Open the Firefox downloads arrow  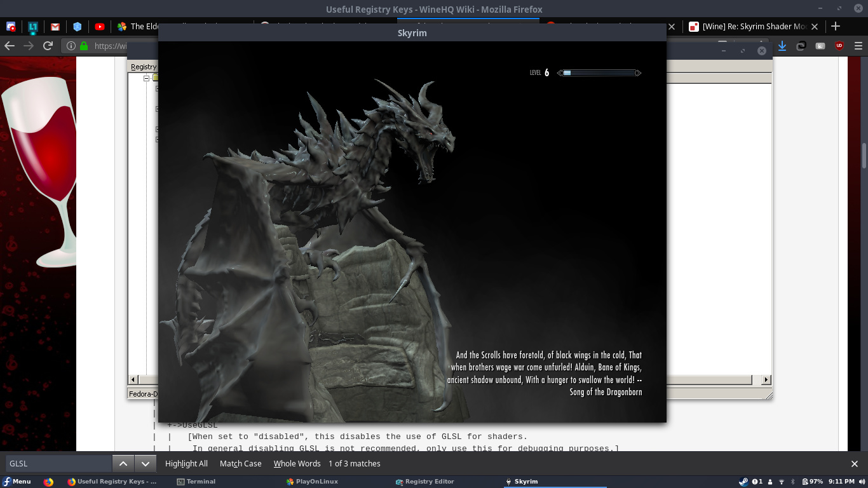point(782,46)
